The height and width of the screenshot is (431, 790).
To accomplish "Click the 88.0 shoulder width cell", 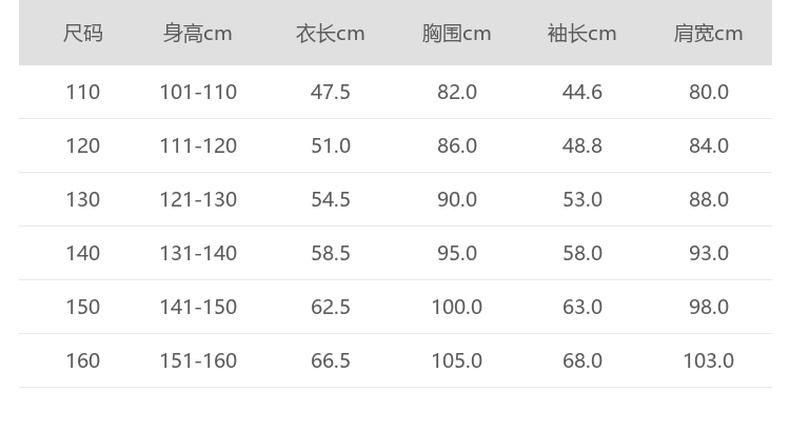I will (708, 199).
